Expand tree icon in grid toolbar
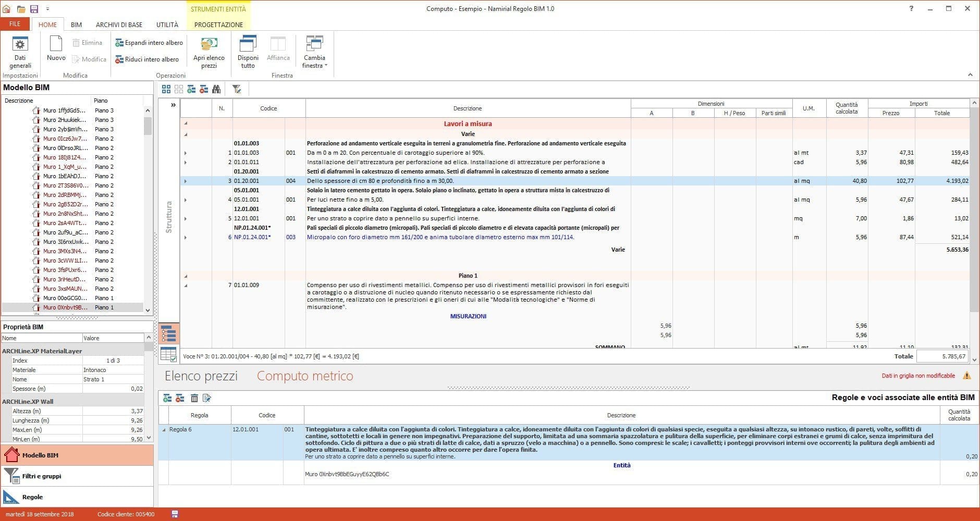The width and height of the screenshot is (980, 521). 191,89
